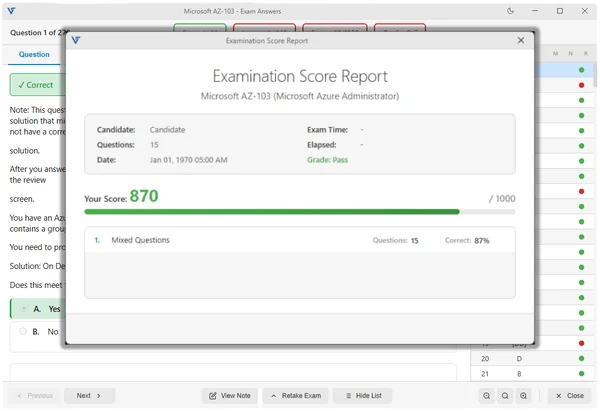Click Hide List to collapse the answer list

(x=363, y=396)
